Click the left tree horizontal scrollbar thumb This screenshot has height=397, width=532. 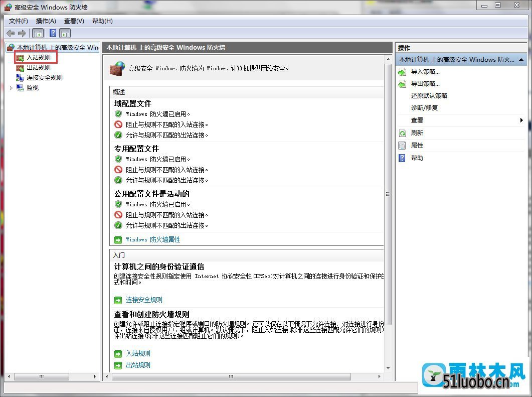pos(42,376)
